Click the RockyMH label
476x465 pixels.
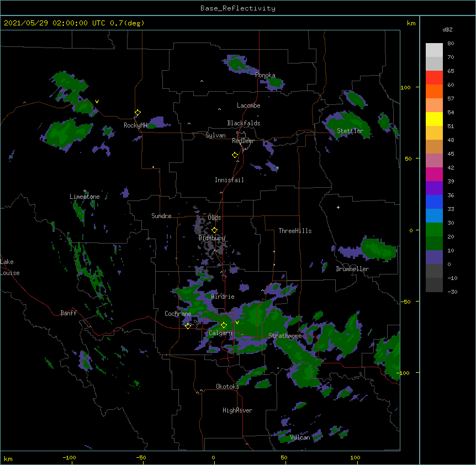pyautogui.click(x=135, y=125)
